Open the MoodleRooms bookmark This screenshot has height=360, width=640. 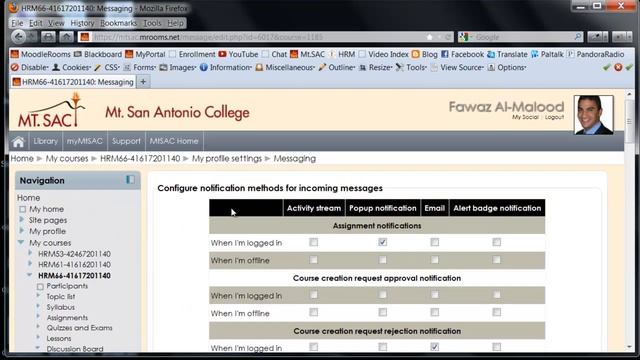coord(41,54)
